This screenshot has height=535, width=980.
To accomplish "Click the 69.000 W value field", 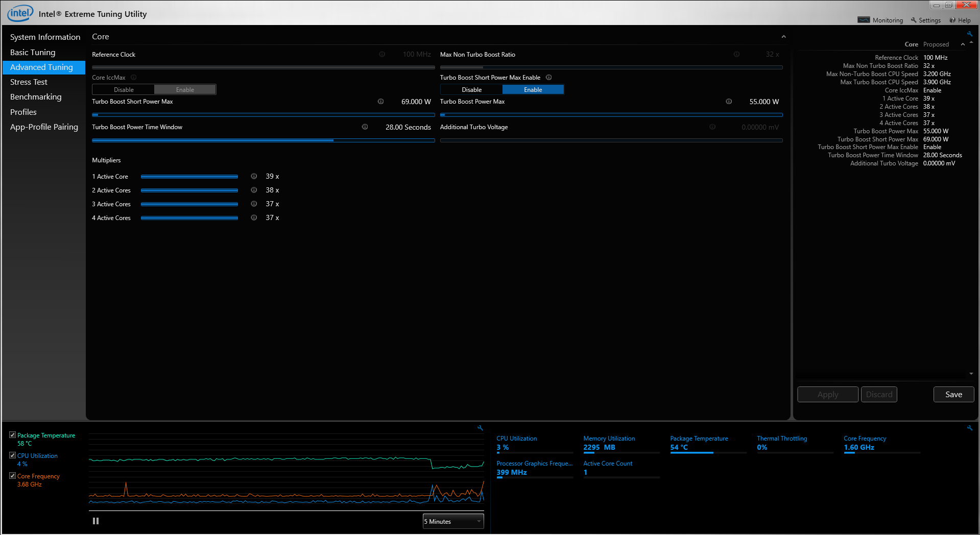I will [416, 102].
